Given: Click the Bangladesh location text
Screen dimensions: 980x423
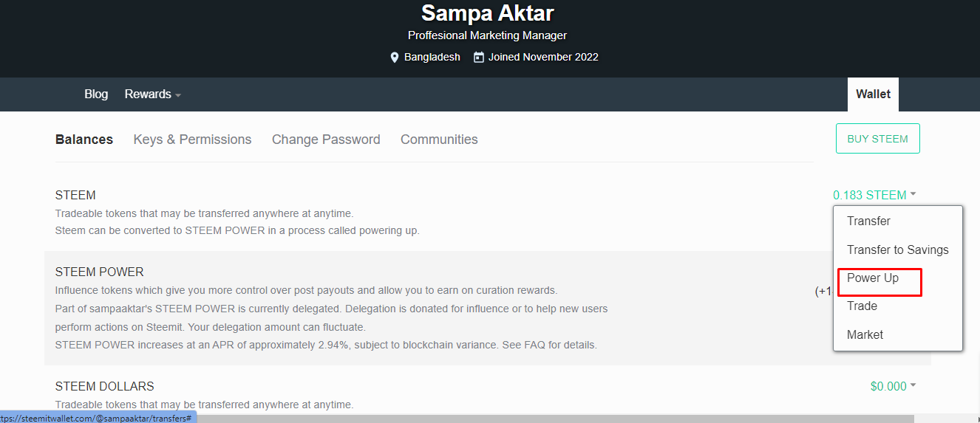Looking at the screenshot, I should click(x=432, y=57).
